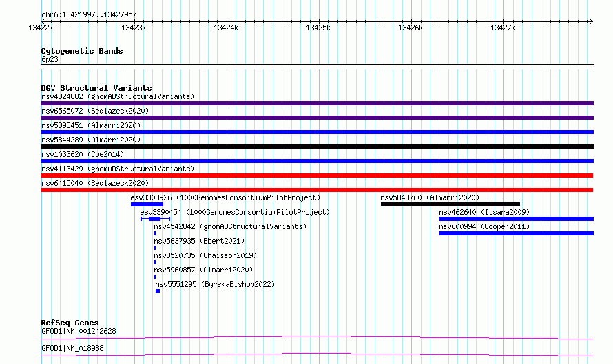Select the blue feature glyph under esv3390454

point(155,219)
